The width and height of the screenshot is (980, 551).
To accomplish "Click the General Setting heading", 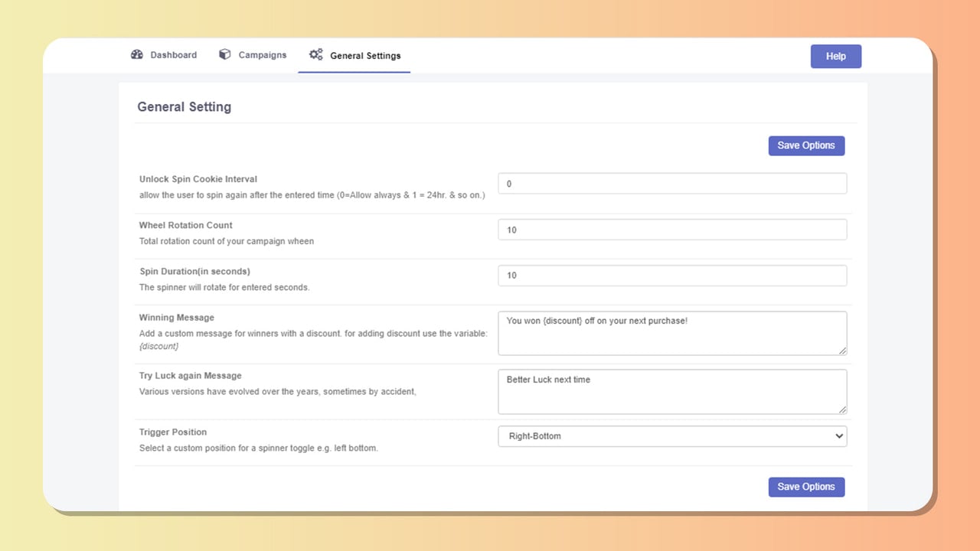I will (x=184, y=107).
